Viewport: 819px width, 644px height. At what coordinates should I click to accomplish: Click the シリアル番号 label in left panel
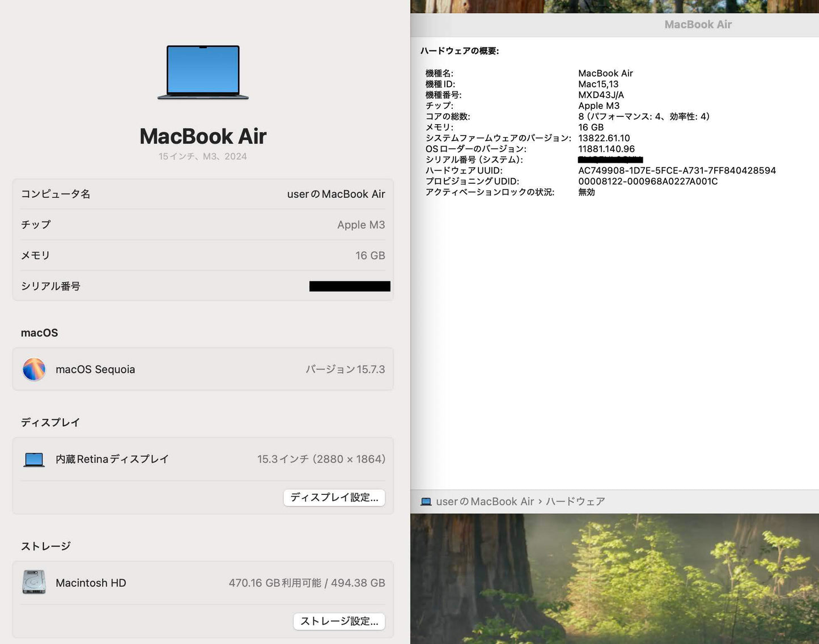click(50, 286)
